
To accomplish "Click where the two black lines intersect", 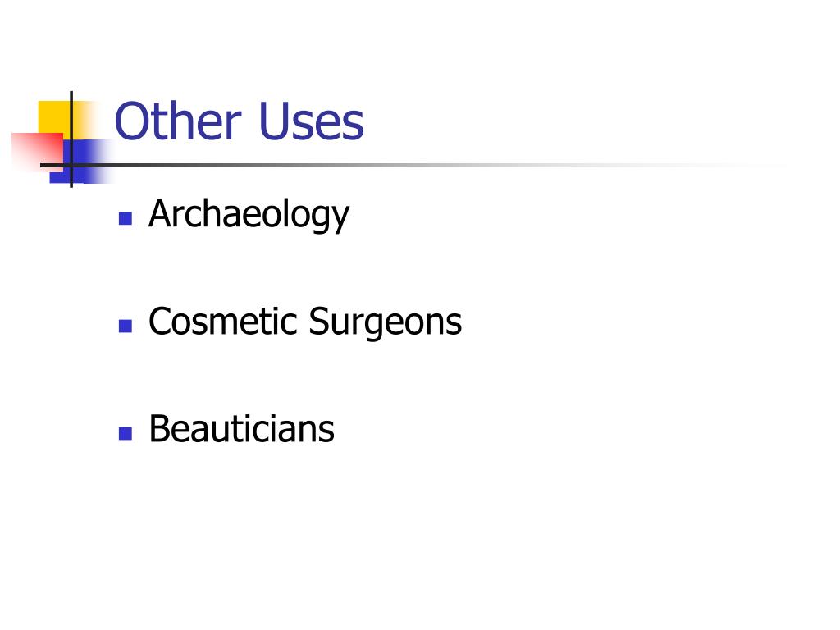I will (x=71, y=165).
